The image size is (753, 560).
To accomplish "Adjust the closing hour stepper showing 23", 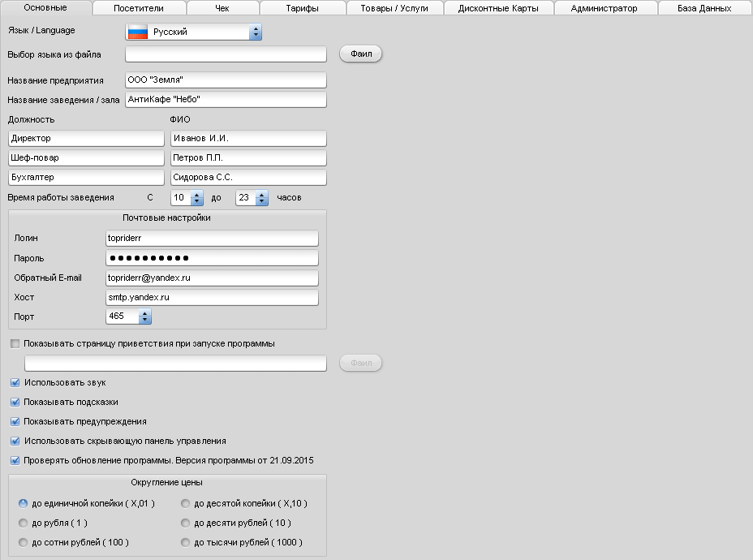I will pyautogui.click(x=261, y=198).
